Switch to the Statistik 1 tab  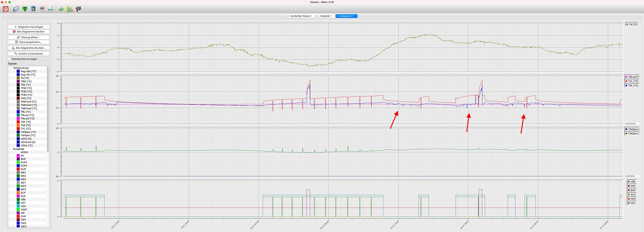pos(325,16)
